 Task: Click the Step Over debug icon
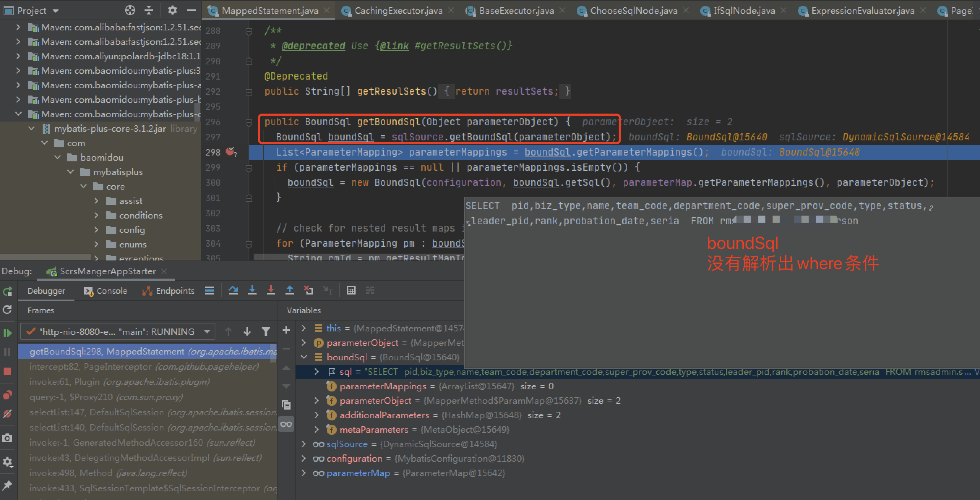tap(233, 291)
